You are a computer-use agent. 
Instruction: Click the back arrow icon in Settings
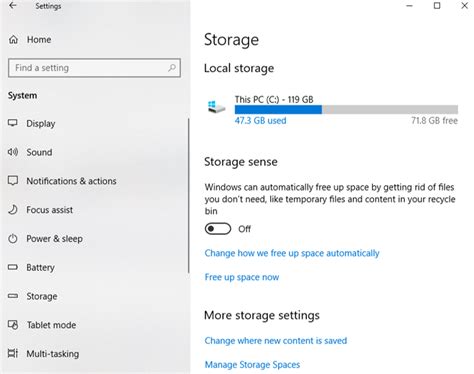point(13,5)
